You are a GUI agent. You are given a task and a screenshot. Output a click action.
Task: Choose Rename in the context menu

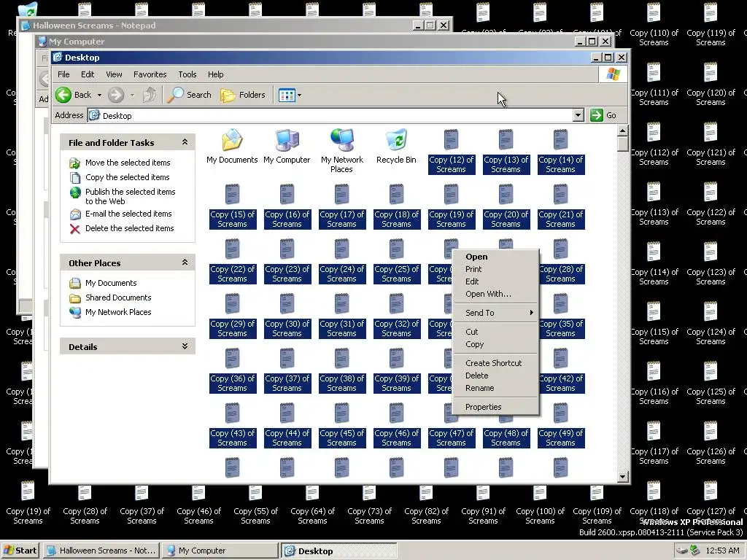(x=495, y=388)
